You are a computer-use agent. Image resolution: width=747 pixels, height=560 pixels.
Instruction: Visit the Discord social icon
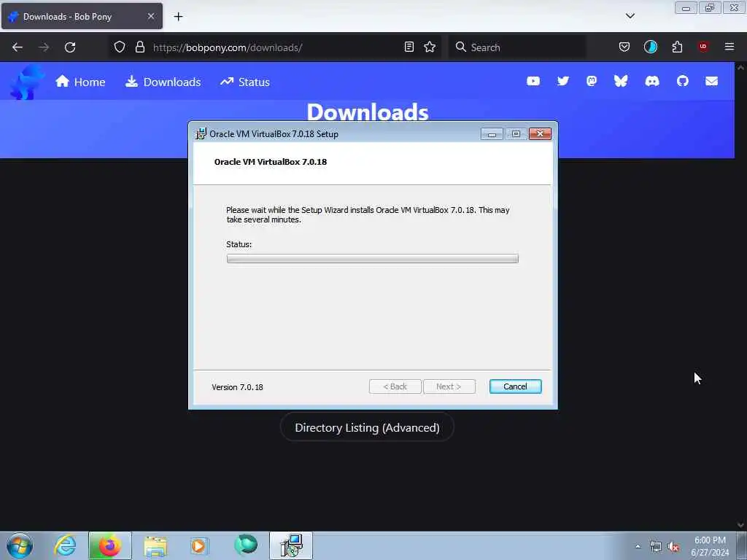click(x=651, y=81)
